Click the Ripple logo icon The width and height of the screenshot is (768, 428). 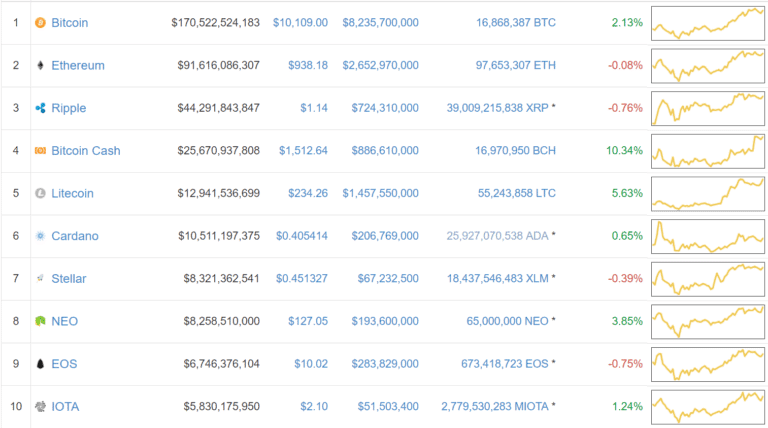pyautogui.click(x=40, y=108)
